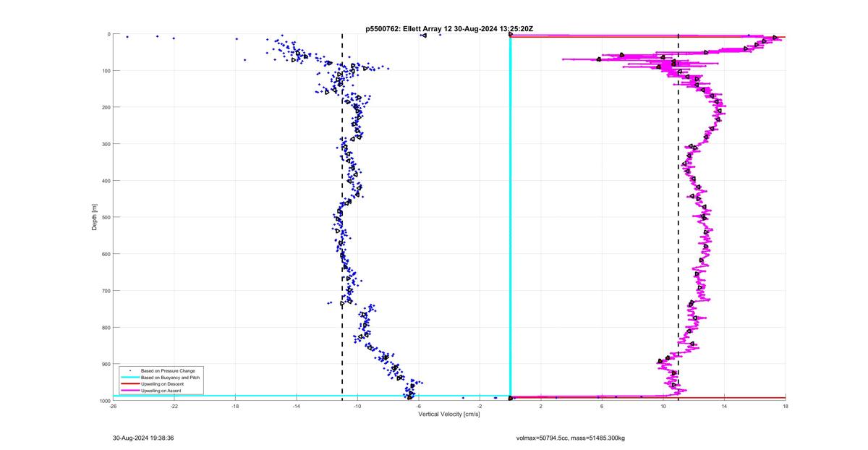868x450 pixels.
Task: Click the x-axis tick label '2'
Action: [541, 406]
